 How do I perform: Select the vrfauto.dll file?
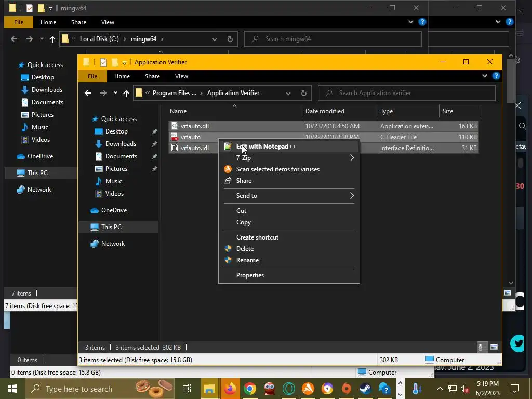click(x=195, y=126)
